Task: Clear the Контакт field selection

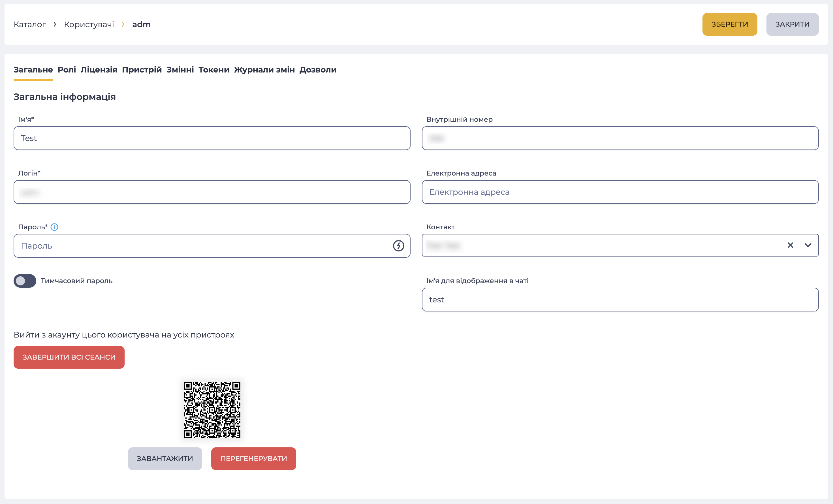Action: [x=790, y=245]
